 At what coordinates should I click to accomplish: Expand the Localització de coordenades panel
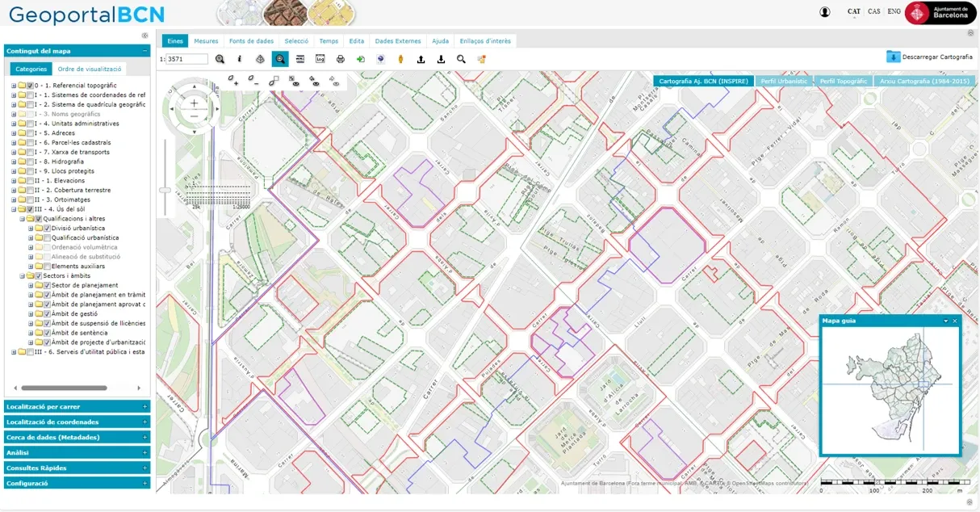click(77, 422)
